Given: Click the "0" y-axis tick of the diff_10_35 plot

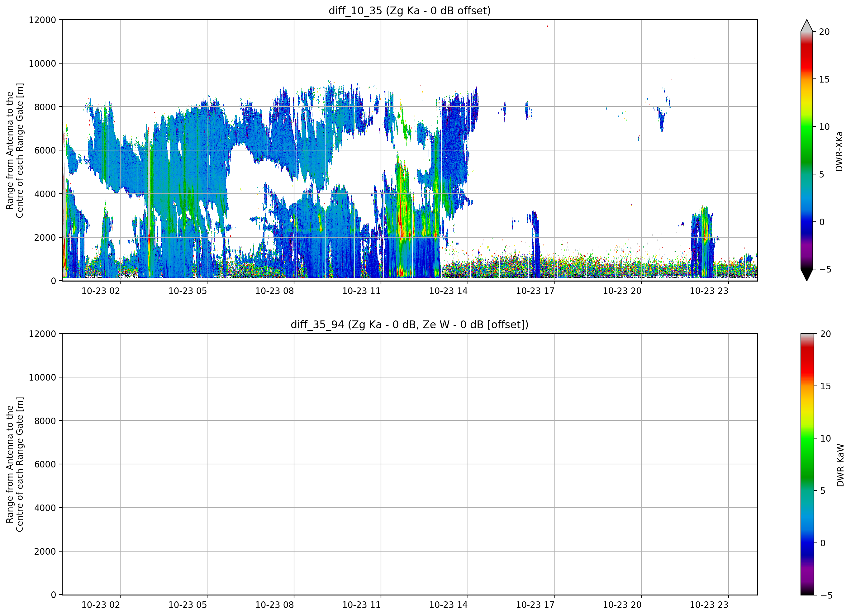Looking at the screenshot, I should 54,281.
